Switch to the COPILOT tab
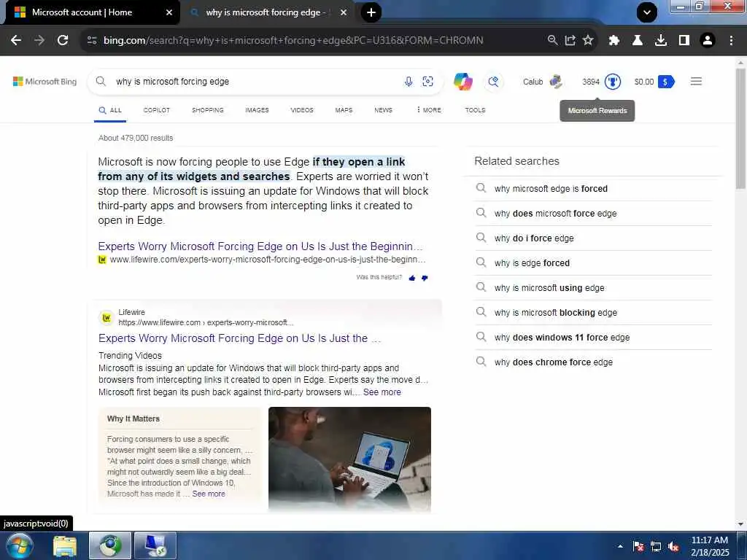The height and width of the screenshot is (560, 747). (x=156, y=110)
